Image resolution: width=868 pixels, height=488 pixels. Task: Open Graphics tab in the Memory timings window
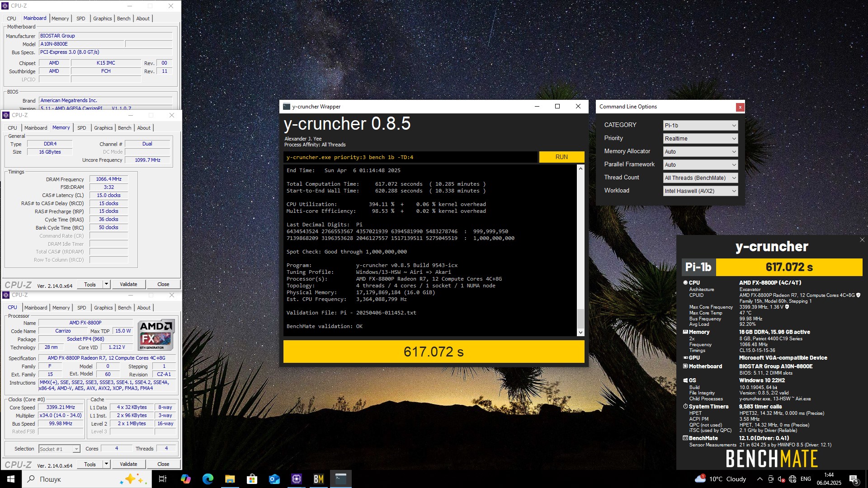[x=103, y=128]
